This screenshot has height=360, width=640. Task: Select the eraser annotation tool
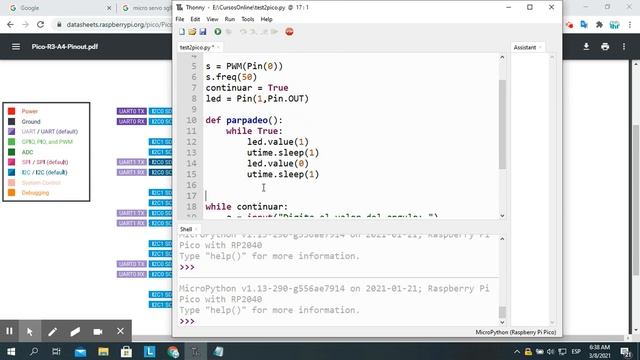(75, 331)
